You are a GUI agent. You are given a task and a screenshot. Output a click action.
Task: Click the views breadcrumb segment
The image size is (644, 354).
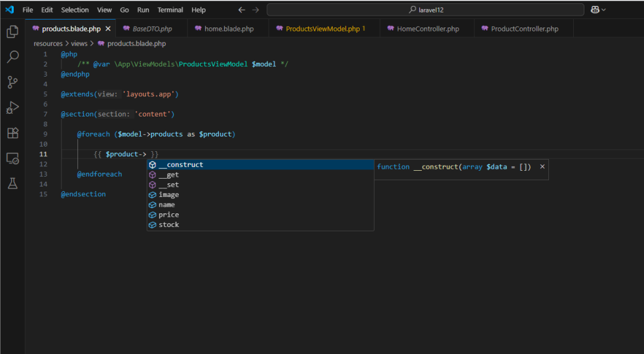[79, 43]
